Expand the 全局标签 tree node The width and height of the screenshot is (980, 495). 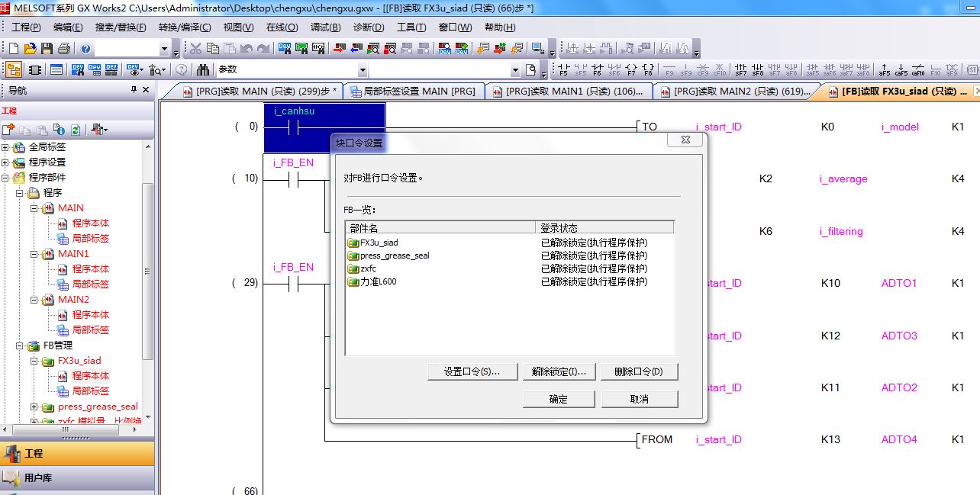click(x=5, y=147)
